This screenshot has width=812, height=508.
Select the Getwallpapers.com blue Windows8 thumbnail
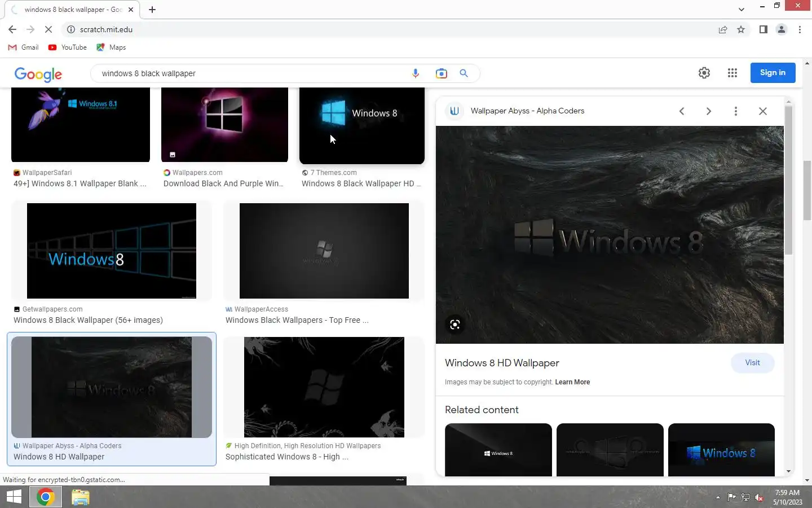coord(112,251)
